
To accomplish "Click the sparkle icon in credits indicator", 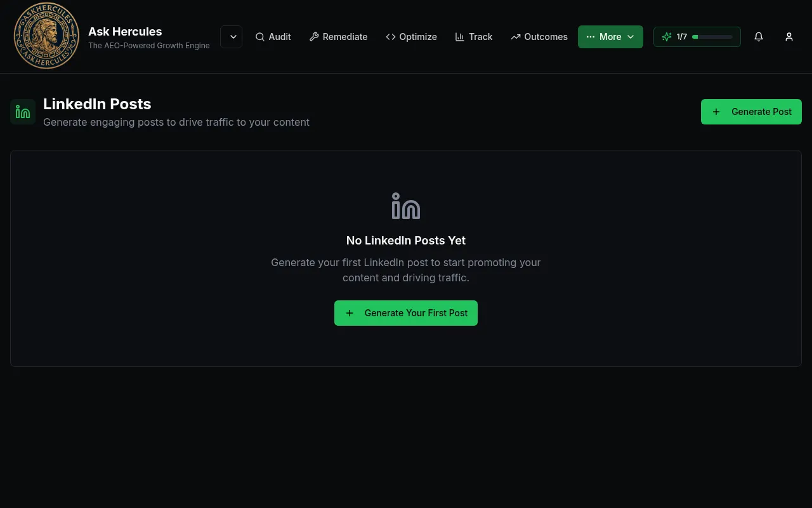I will (x=667, y=37).
